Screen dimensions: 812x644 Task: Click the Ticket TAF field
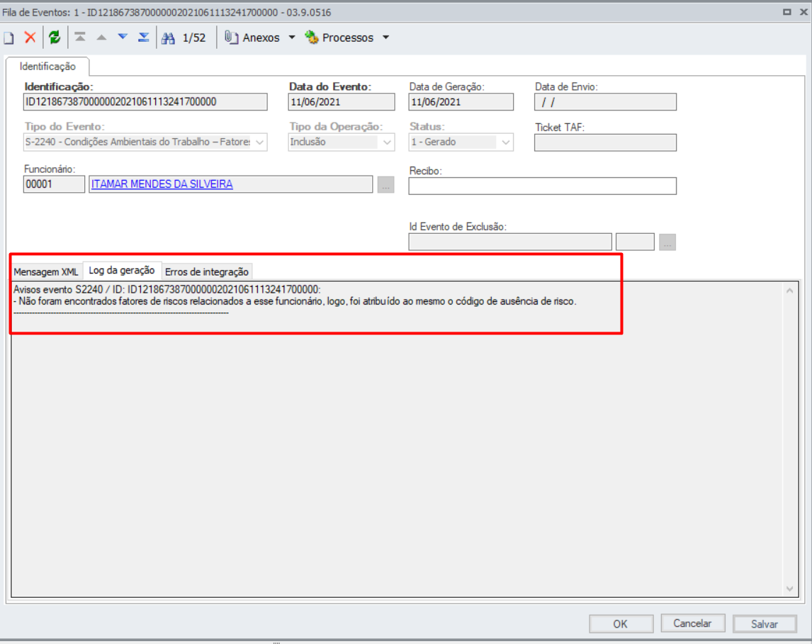click(x=605, y=142)
